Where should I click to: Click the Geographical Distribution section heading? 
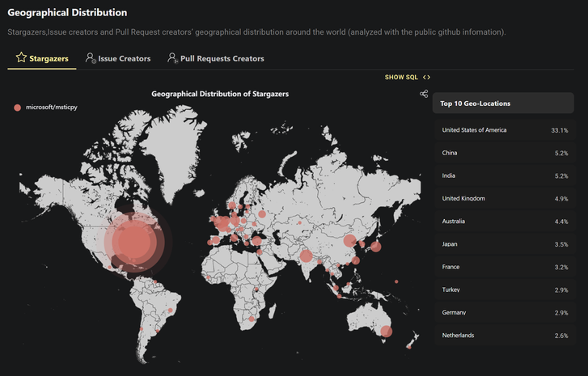click(67, 12)
